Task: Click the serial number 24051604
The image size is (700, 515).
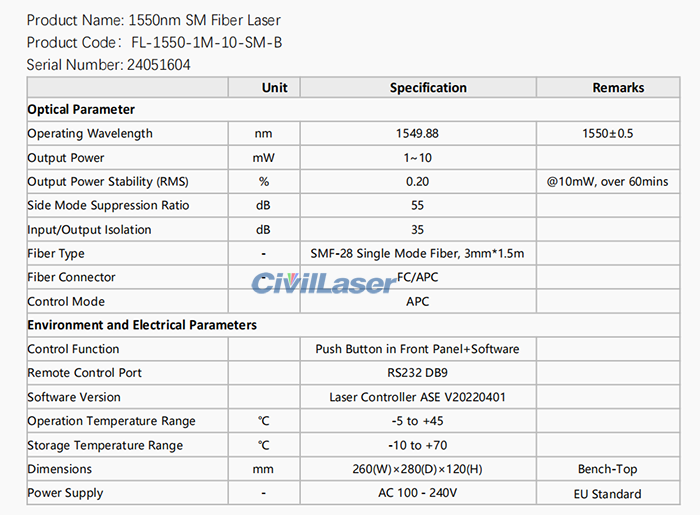Action: (x=158, y=65)
